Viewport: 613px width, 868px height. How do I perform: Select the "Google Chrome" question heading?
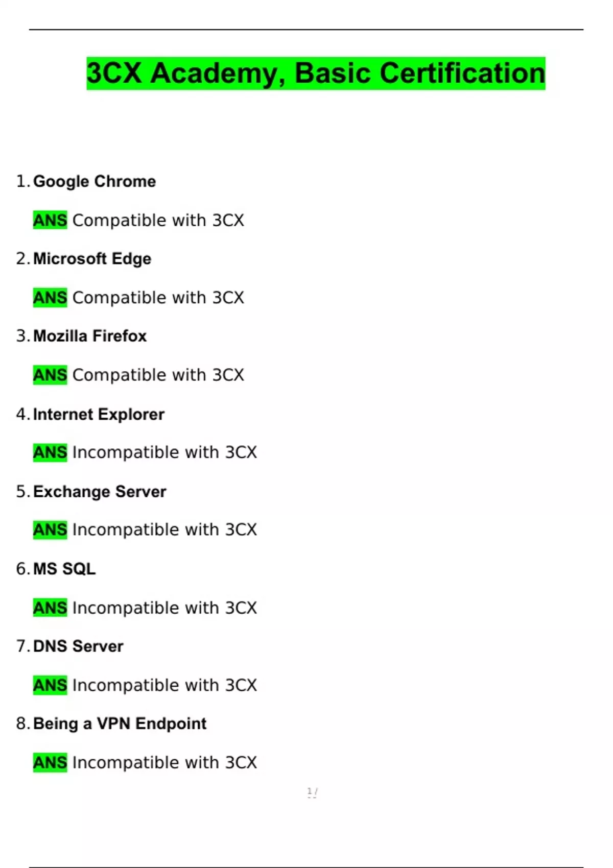tap(95, 181)
